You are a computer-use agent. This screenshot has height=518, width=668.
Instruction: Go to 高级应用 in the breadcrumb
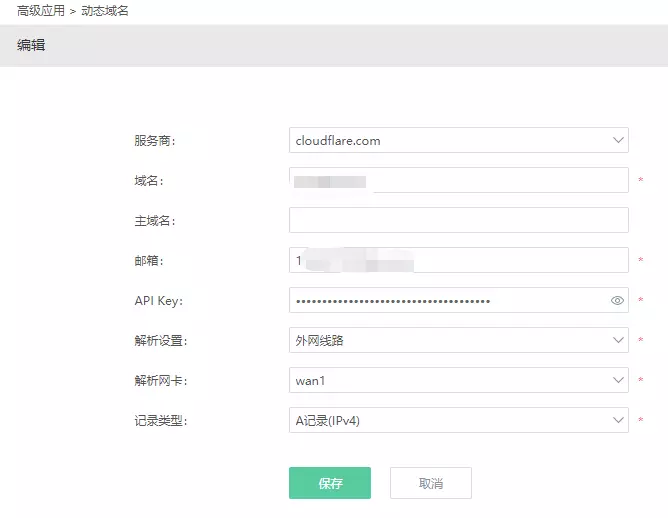[x=40, y=11]
